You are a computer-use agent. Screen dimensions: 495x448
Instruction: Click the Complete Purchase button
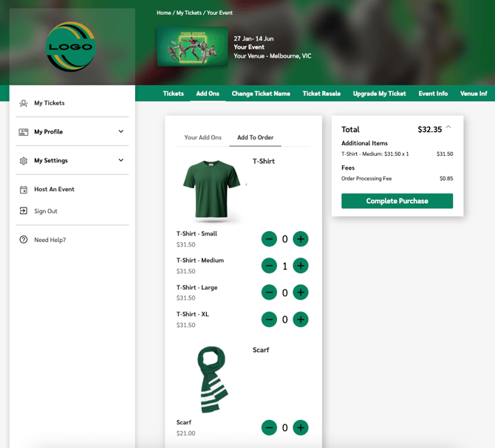(397, 201)
